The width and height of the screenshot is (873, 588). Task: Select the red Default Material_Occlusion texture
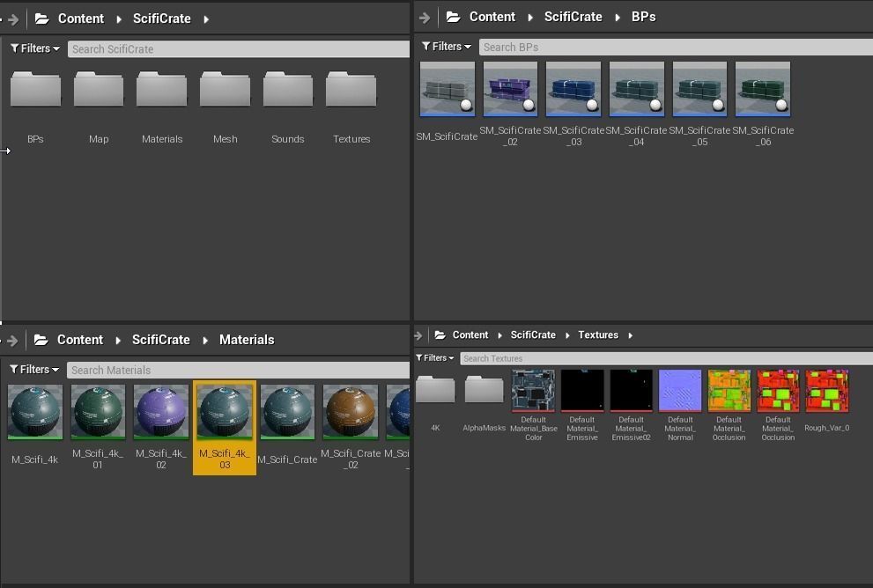point(778,391)
